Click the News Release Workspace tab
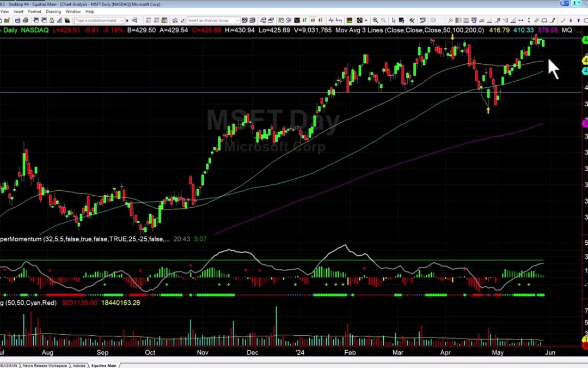 point(45,364)
